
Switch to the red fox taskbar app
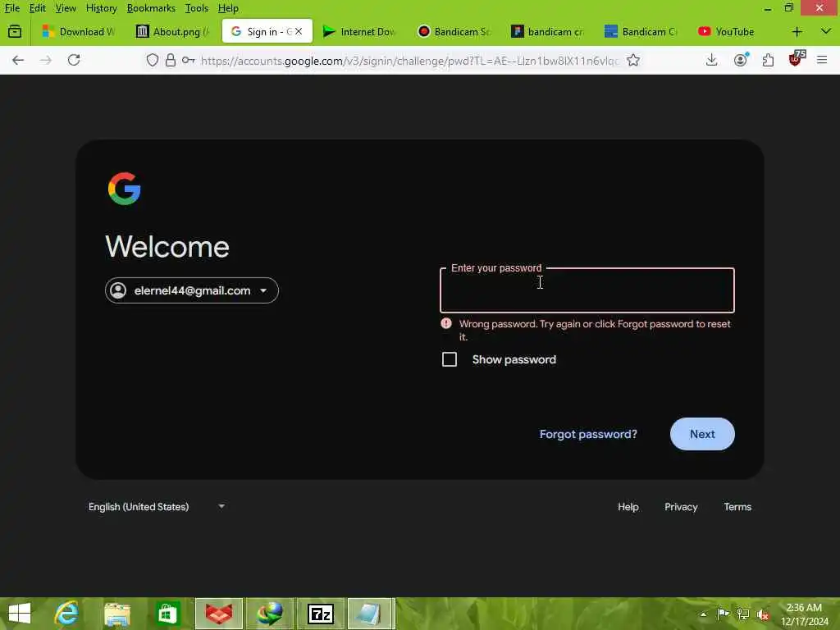click(219, 614)
